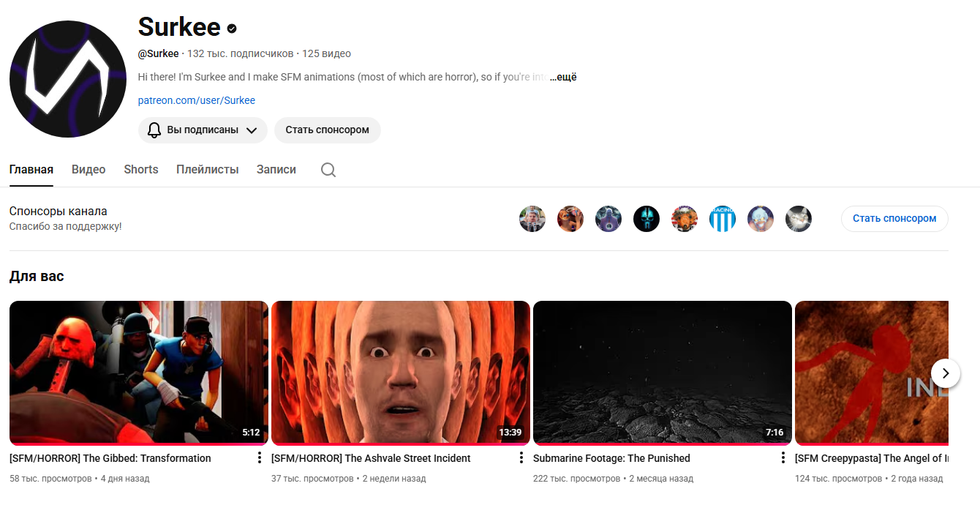Click the 7:16 duration badge
The image size is (980, 516).
(774, 433)
